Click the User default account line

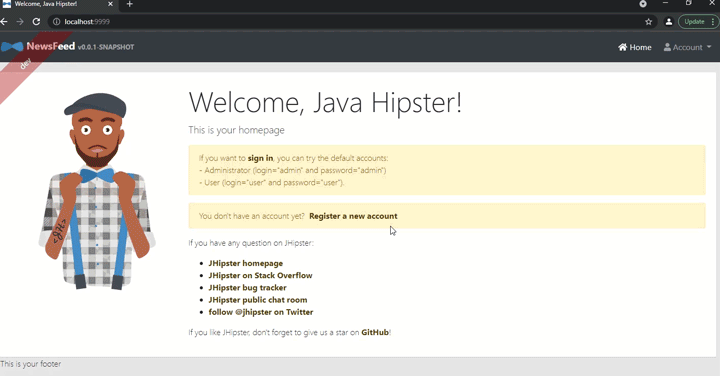coord(271,183)
